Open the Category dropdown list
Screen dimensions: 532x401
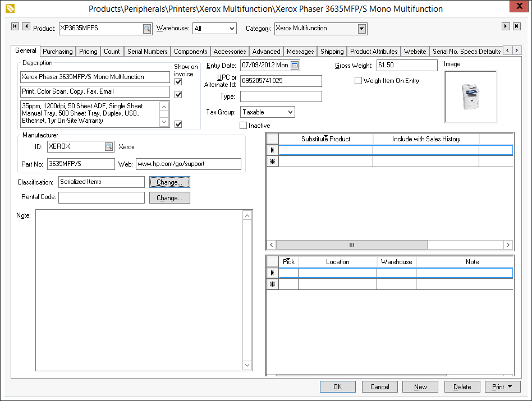point(361,29)
